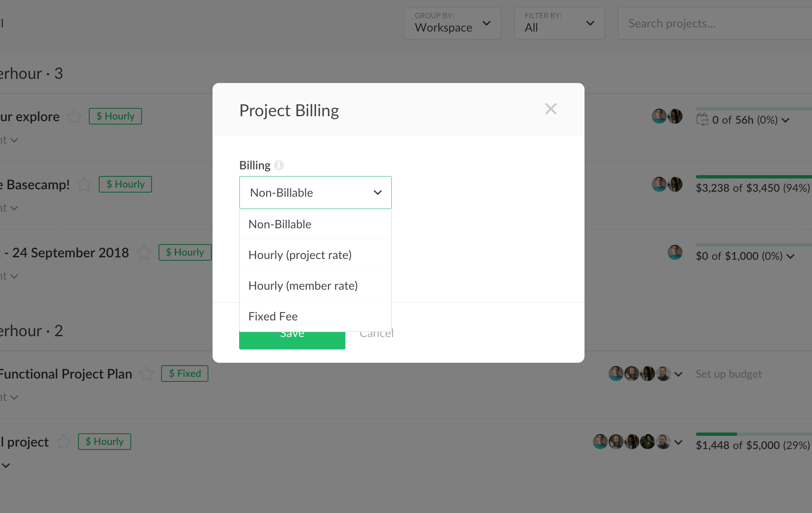
Task: Click the recurring budget calendar icon
Action: point(702,120)
